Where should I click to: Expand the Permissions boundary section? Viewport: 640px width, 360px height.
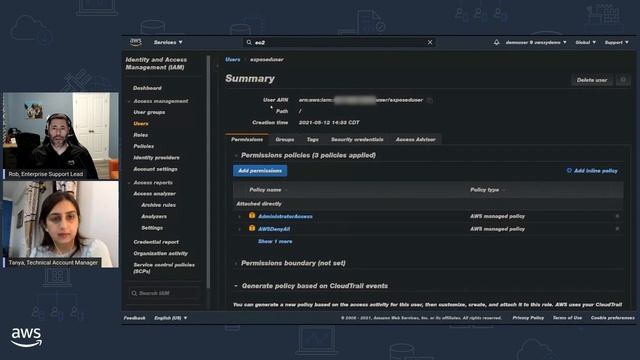tap(236, 263)
